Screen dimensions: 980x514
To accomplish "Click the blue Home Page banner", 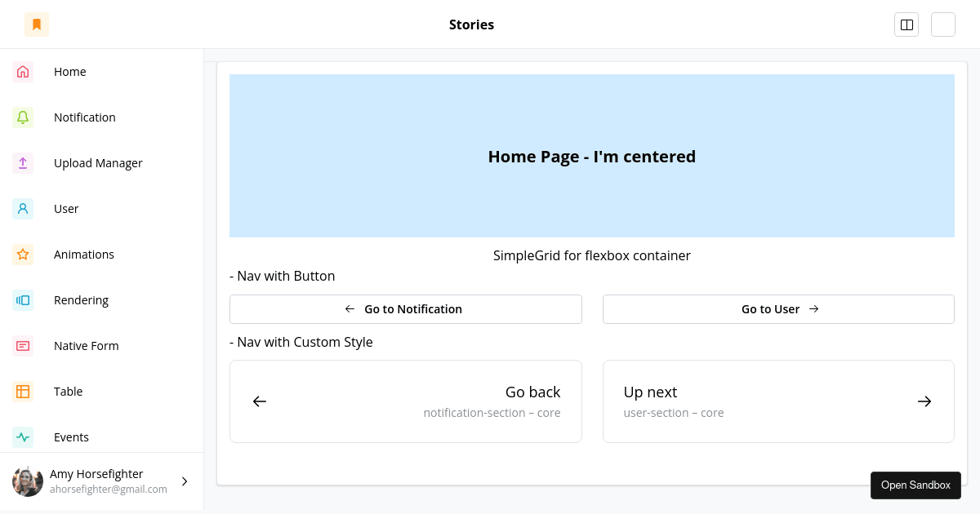I will (591, 156).
